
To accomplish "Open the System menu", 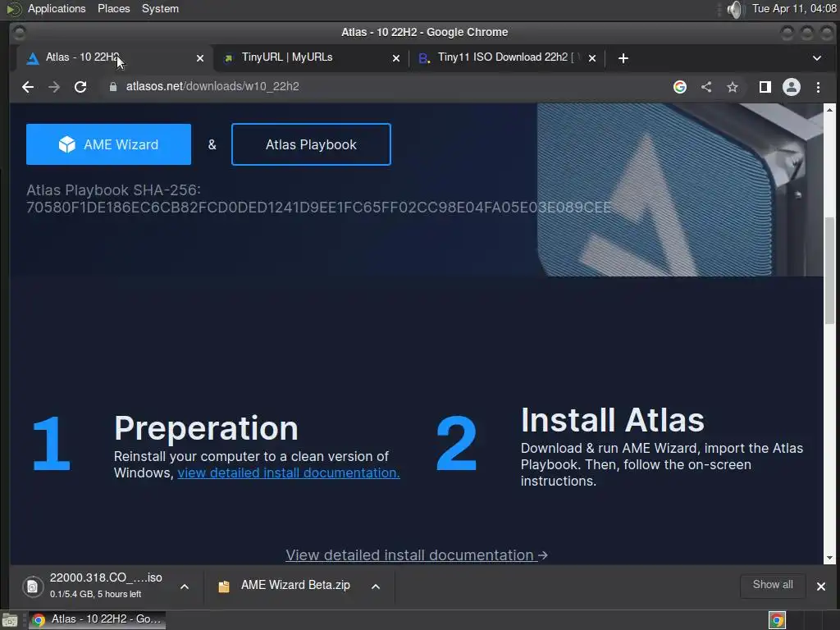I will click(160, 8).
